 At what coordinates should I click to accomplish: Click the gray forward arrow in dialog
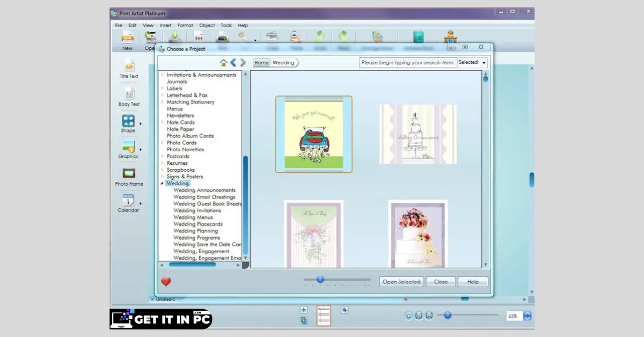coord(243,63)
